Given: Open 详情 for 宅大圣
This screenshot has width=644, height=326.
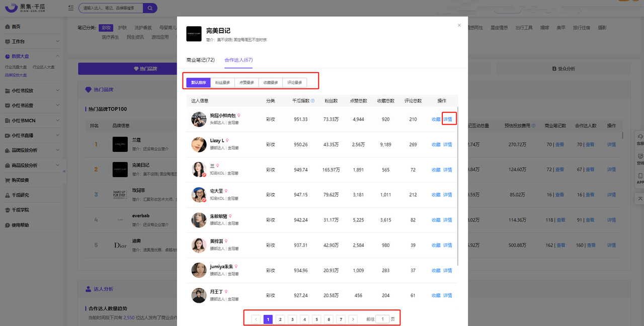Looking at the screenshot, I should point(447,195).
